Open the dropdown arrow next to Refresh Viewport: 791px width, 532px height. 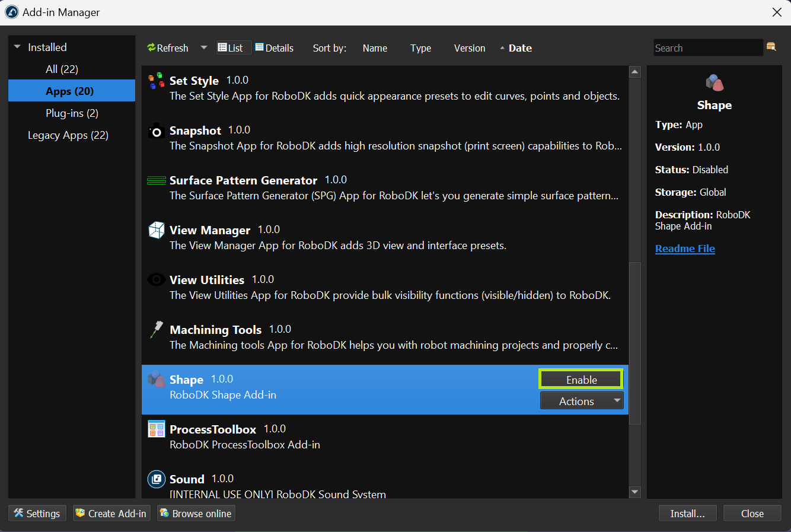[204, 47]
